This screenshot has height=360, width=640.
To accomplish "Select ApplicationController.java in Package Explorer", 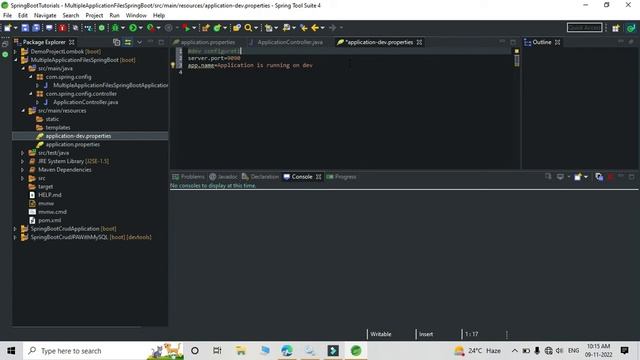I will [x=85, y=102].
